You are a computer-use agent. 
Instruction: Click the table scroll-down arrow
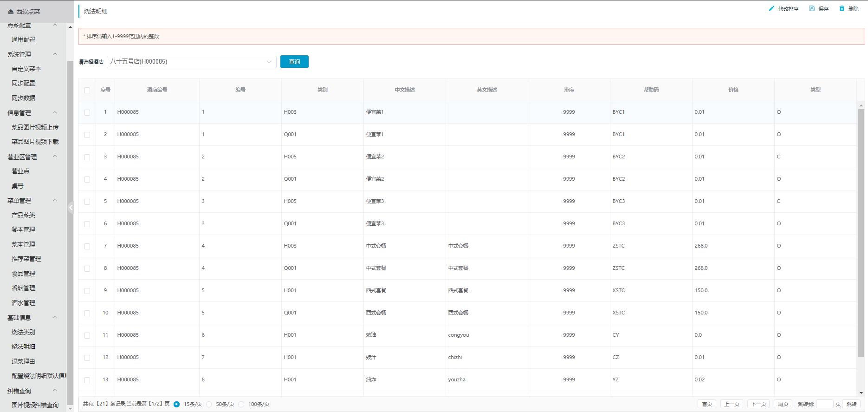pyautogui.click(x=861, y=393)
